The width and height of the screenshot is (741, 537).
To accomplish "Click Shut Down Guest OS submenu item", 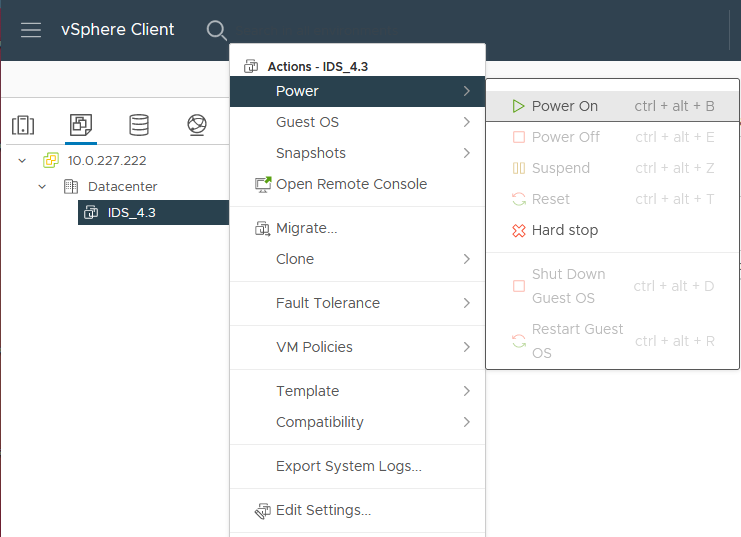I will [x=612, y=286].
